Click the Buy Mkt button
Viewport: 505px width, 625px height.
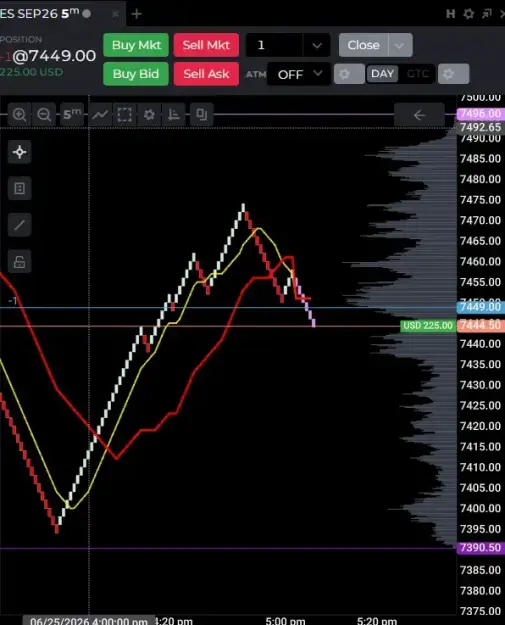[136, 45]
